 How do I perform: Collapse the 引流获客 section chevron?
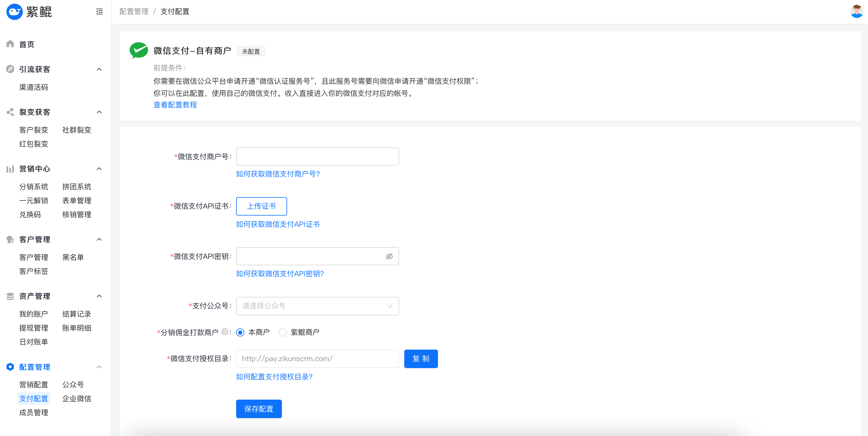(x=99, y=69)
